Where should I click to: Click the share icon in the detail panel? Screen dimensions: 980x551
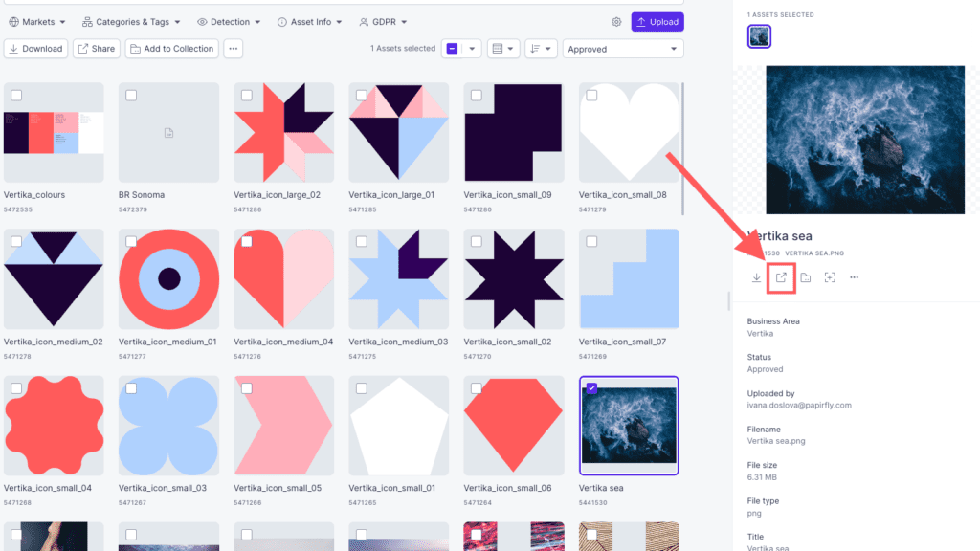pos(781,277)
